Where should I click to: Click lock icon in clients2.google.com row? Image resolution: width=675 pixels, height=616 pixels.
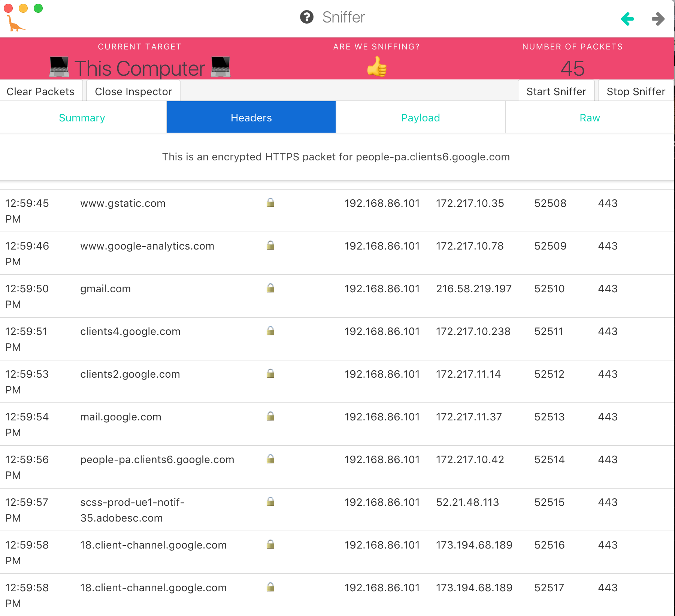coord(270,374)
